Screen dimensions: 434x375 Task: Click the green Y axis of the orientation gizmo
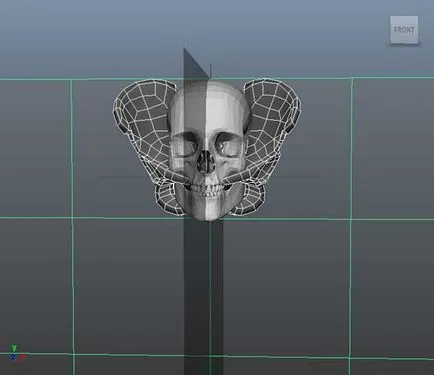tap(14, 348)
